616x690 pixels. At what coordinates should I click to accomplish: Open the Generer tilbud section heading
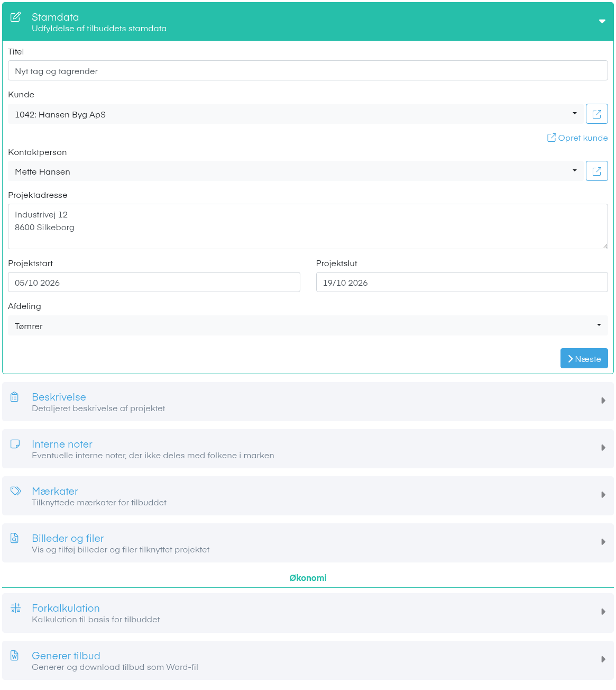66,656
